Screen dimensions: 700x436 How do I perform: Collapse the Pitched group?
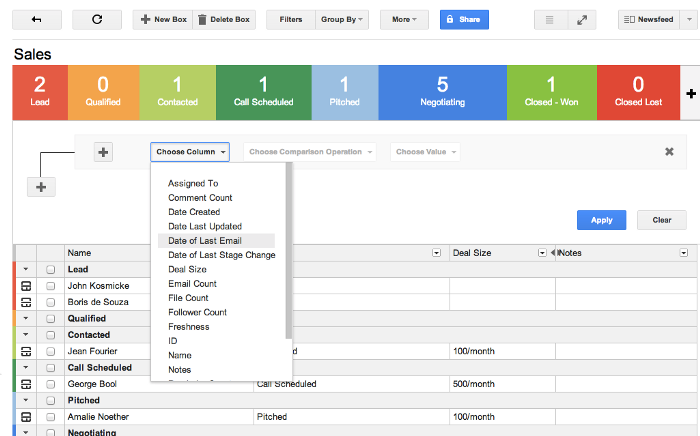26,400
